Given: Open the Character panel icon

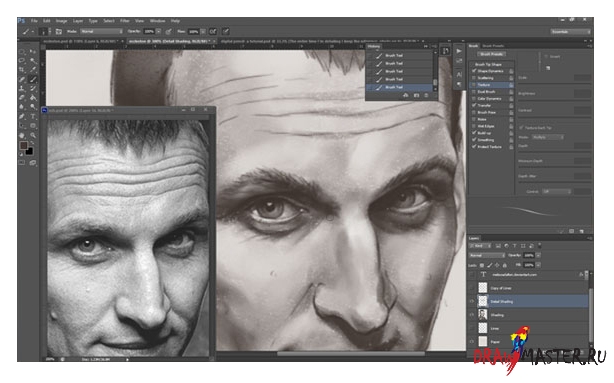Looking at the screenshot, I should point(459,74).
